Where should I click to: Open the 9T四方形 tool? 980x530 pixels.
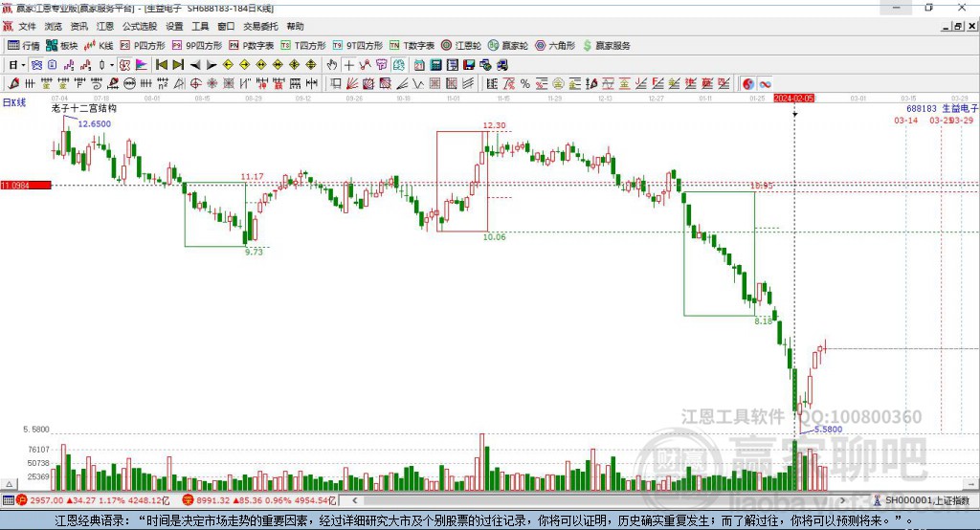click(x=358, y=46)
